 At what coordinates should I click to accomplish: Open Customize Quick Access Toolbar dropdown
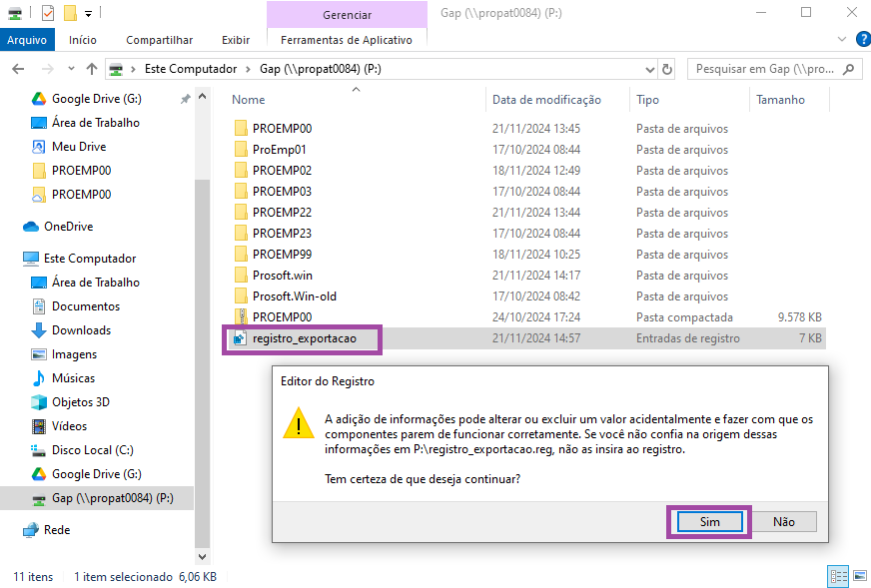[88, 13]
